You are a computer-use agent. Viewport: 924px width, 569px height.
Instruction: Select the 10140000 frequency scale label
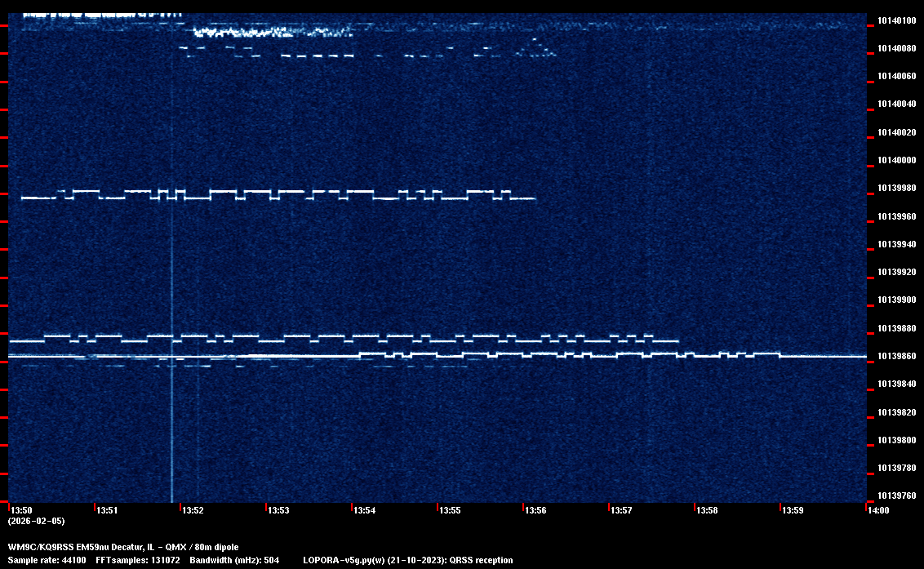(x=895, y=160)
